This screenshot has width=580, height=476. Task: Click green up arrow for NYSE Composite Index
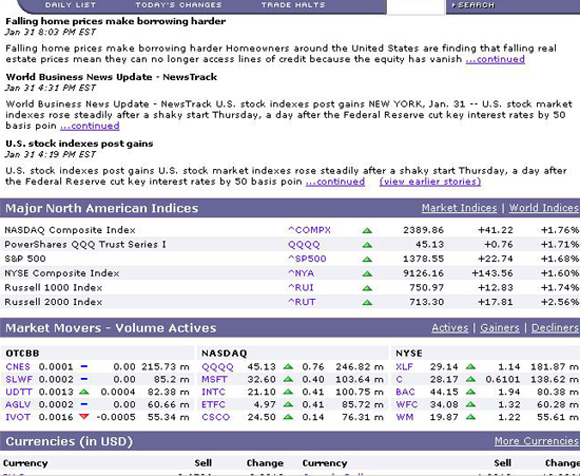tap(367, 274)
